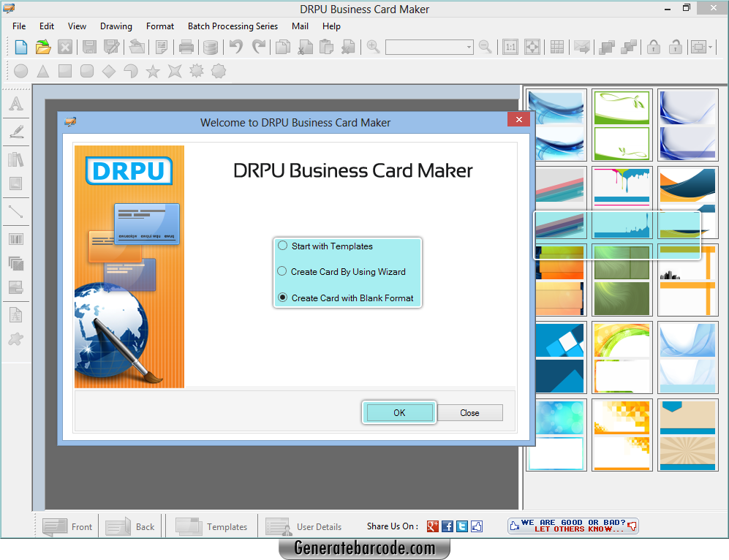Image resolution: width=729 pixels, height=560 pixels.
Task: Select Create Card By Using Wizard
Action: (x=341, y=271)
